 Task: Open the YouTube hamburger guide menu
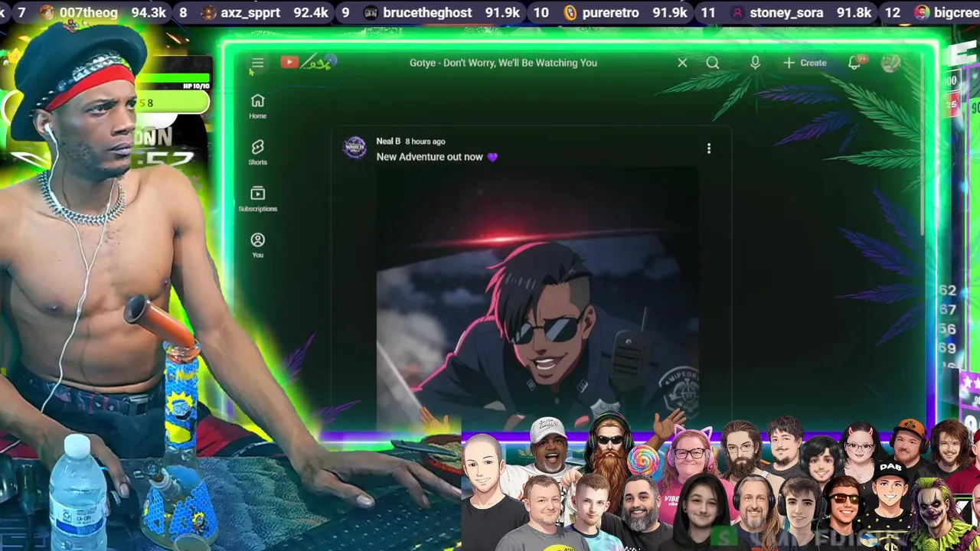pyautogui.click(x=257, y=63)
